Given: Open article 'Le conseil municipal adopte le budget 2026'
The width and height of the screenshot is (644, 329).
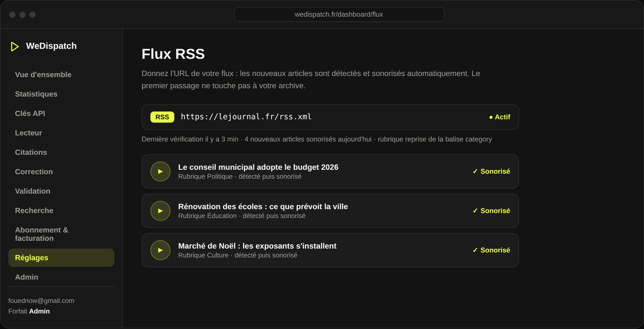Looking at the screenshot, I should point(258,167).
